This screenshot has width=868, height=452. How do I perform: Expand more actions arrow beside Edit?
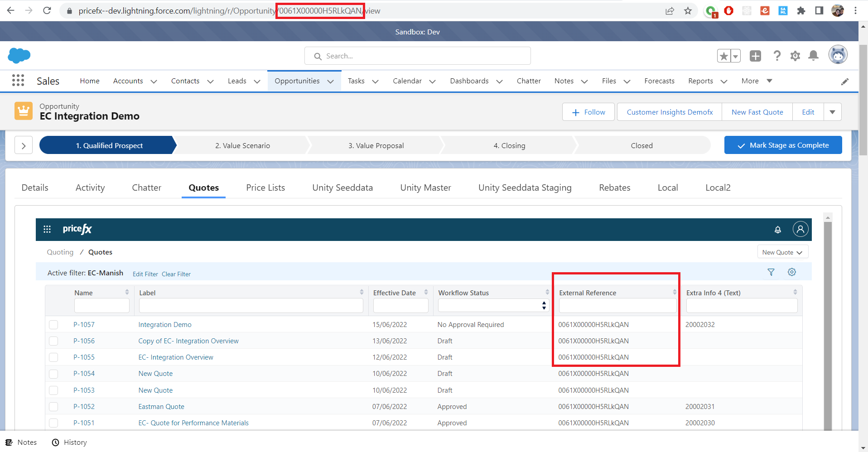(832, 112)
